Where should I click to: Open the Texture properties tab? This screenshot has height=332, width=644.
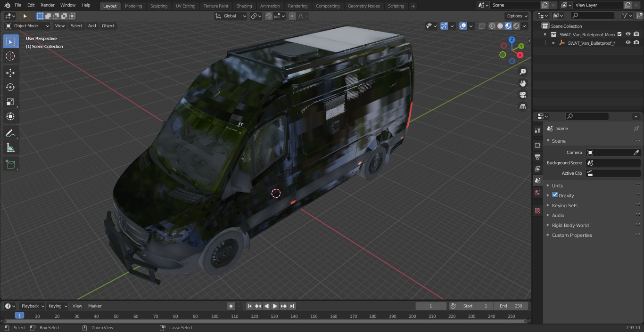pyautogui.click(x=537, y=211)
